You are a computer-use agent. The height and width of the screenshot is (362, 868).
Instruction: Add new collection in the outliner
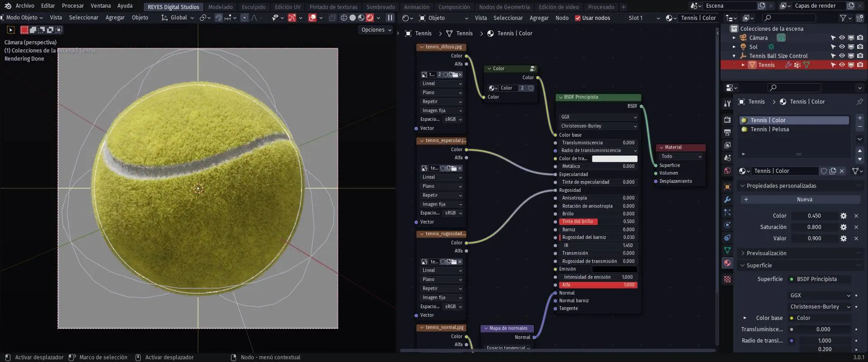tap(860, 18)
